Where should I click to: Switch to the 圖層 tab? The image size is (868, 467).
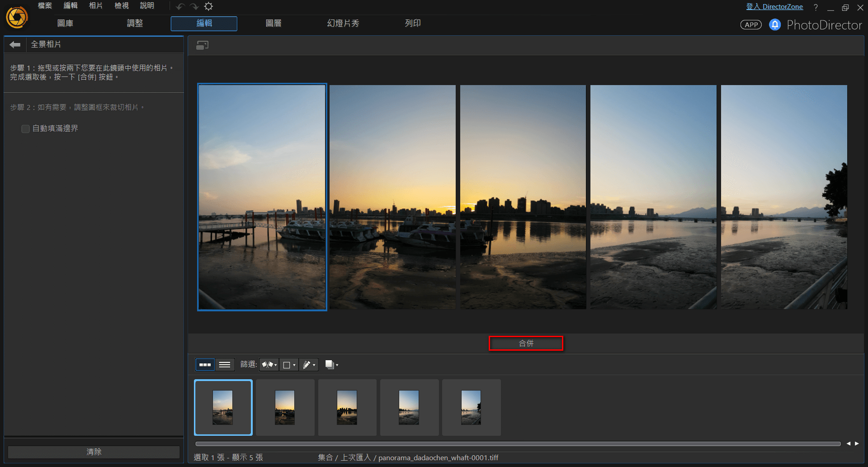[274, 23]
